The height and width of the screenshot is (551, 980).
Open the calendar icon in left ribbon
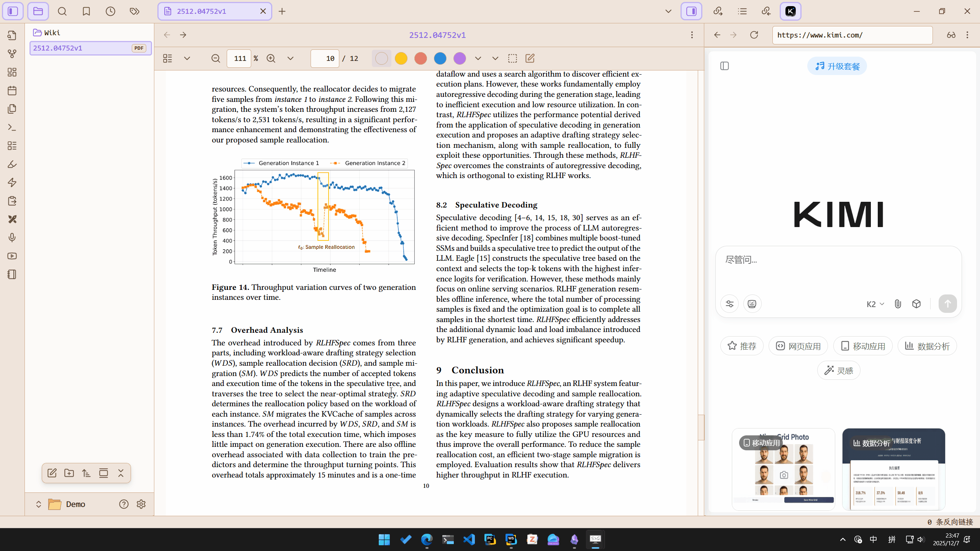(x=12, y=91)
